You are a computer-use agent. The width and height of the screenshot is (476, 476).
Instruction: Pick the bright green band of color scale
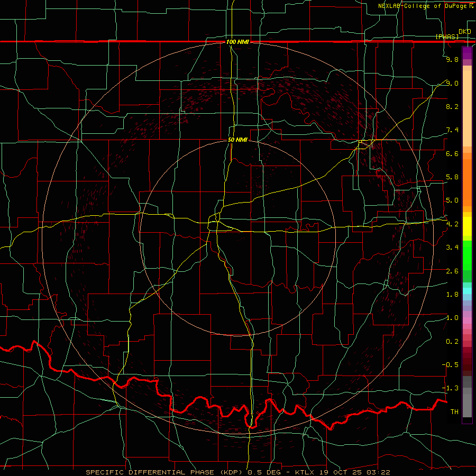467,255
